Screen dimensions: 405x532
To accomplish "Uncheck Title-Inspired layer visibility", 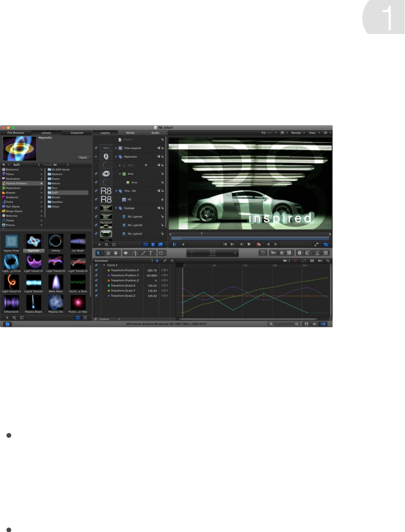I will pos(96,148).
